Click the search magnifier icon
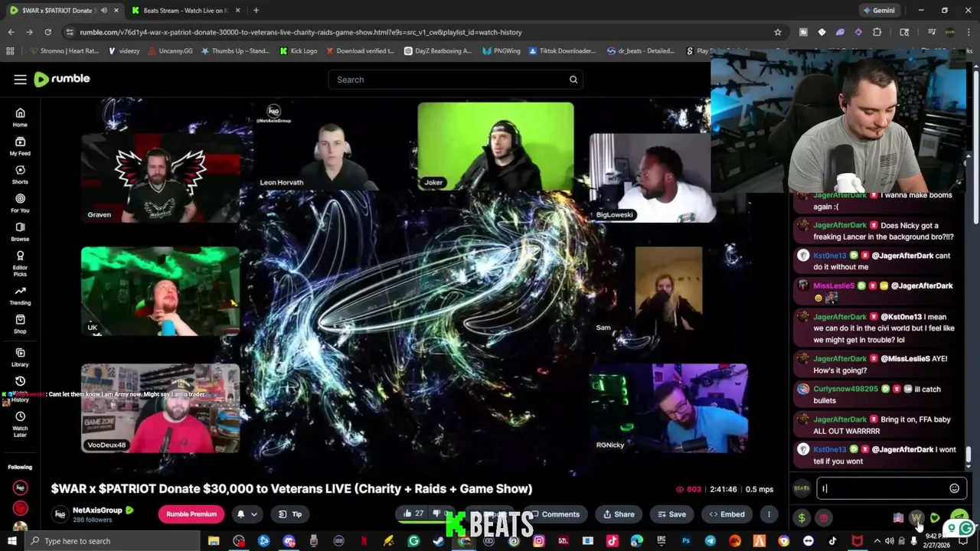 click(573, 80)
